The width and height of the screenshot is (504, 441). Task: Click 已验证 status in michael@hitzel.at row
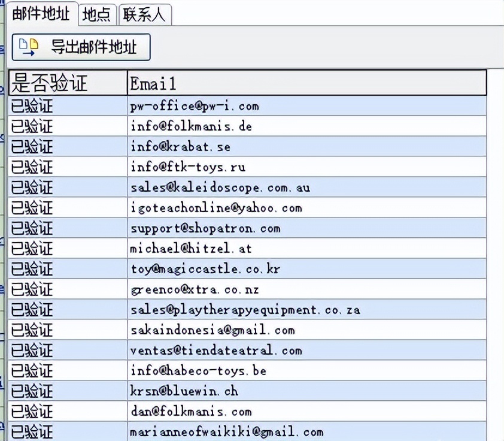coord(32,249)
